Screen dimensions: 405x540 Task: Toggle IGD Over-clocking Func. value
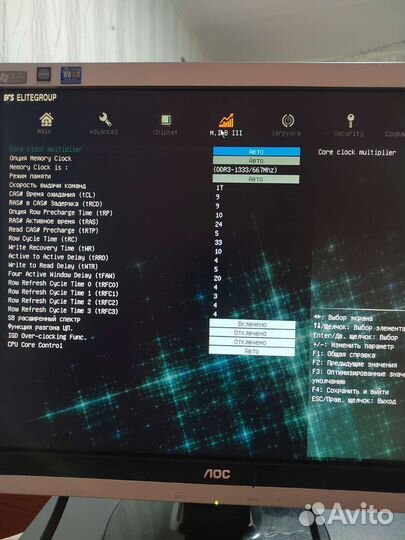click(252, 342)
